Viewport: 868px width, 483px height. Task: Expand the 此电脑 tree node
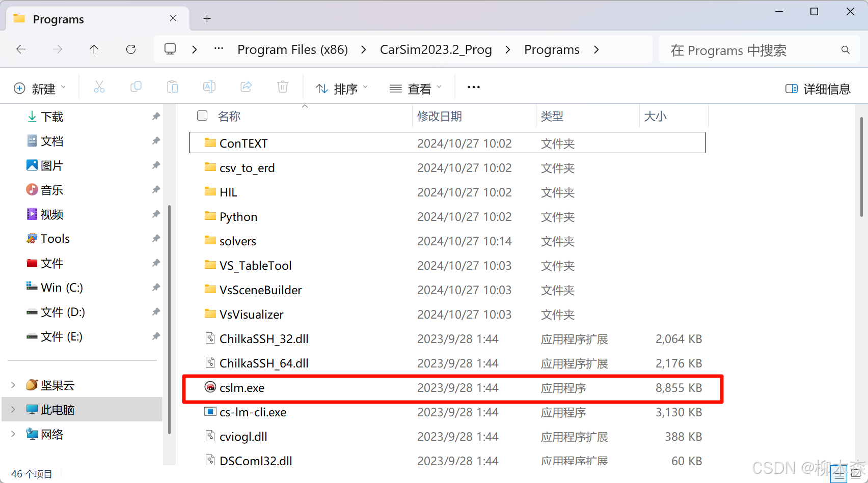13,410
